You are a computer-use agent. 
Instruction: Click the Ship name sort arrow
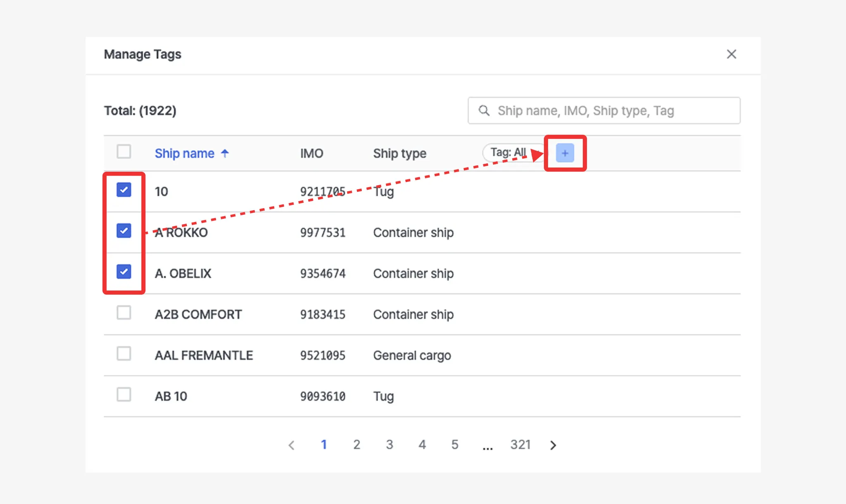point(225,153)
